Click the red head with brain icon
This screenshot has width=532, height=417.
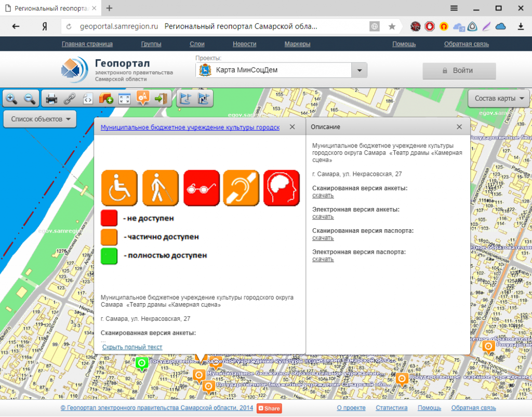coord(282,188)
